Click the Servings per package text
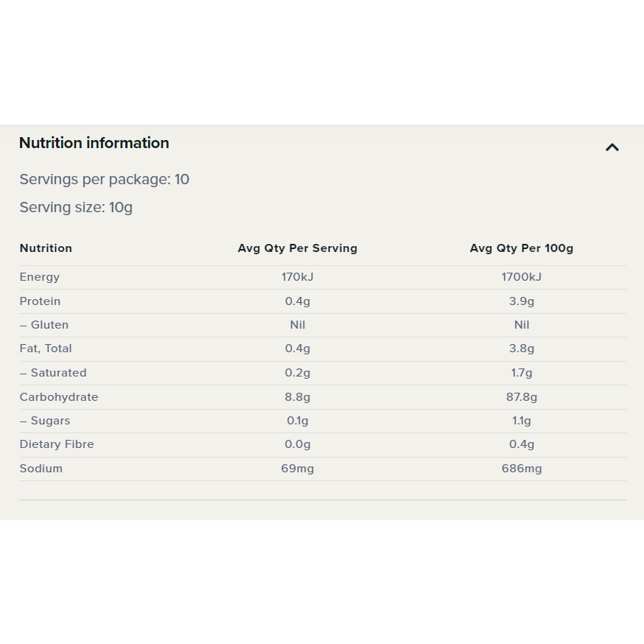This screenshot has height=644, width=644. click(104, 179)
